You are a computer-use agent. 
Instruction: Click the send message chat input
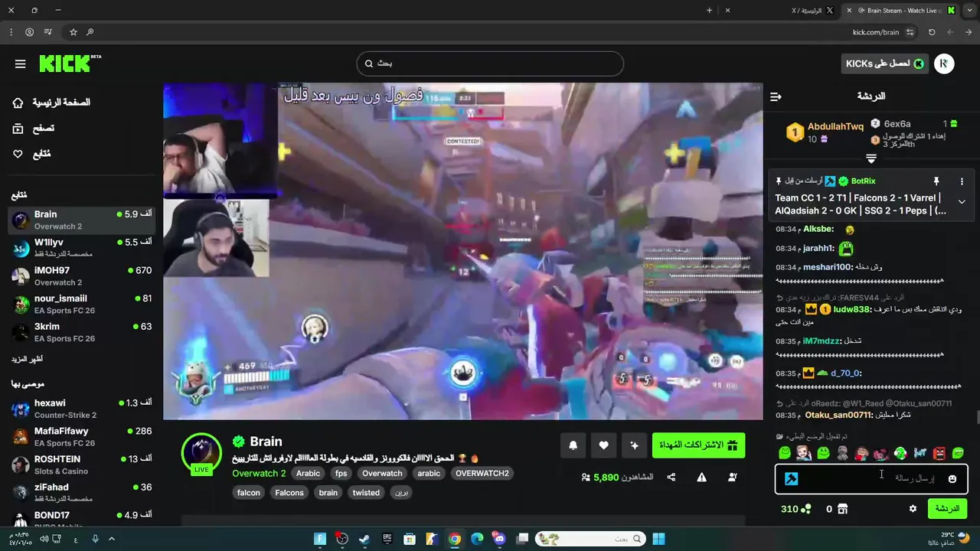pos(871,479)
